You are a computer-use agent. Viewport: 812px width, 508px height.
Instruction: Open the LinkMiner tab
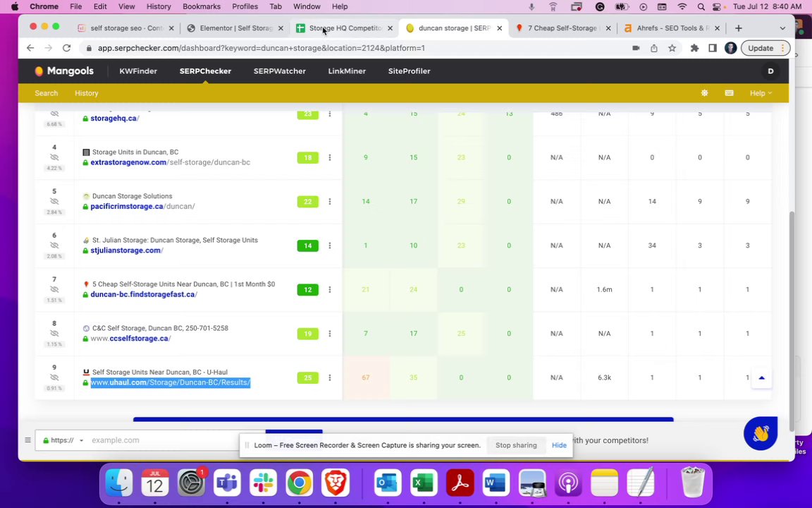pos(347,71)
